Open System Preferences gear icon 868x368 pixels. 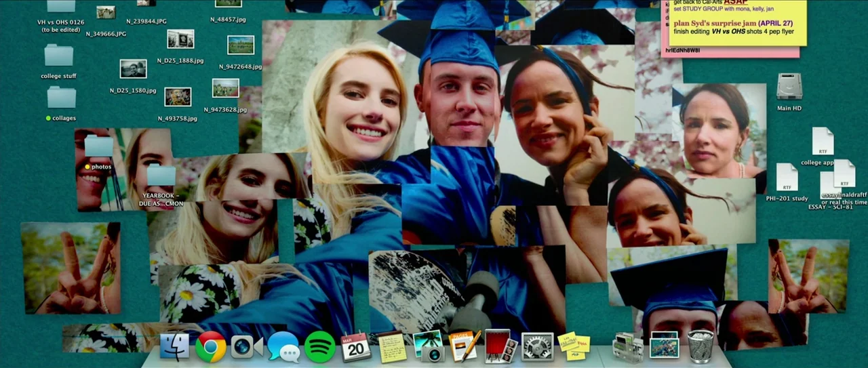point(537,346)
